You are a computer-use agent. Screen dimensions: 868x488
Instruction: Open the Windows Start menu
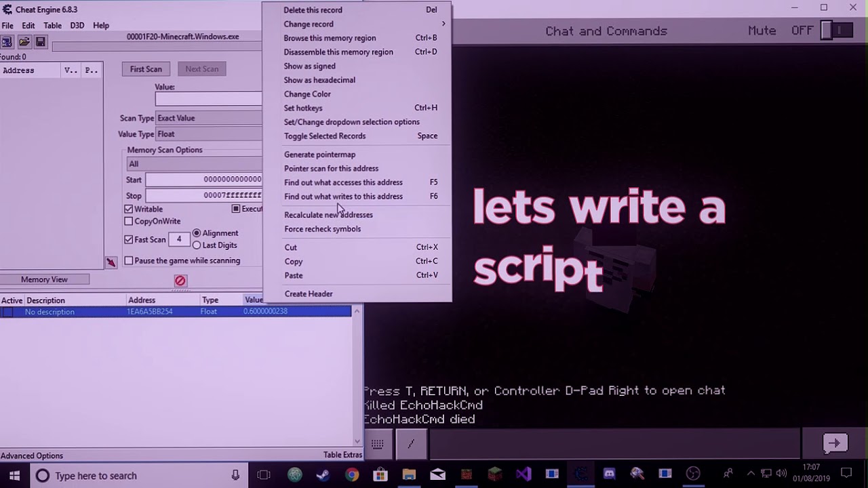pos(14,475)
